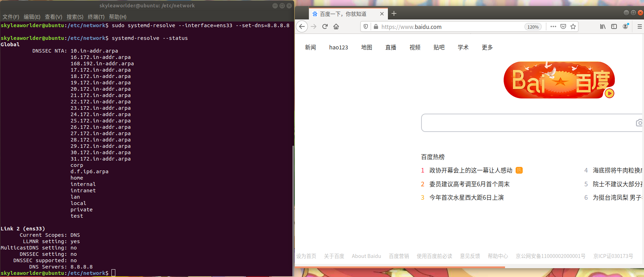Open Firefox account icon

click(x=626, y=26)
